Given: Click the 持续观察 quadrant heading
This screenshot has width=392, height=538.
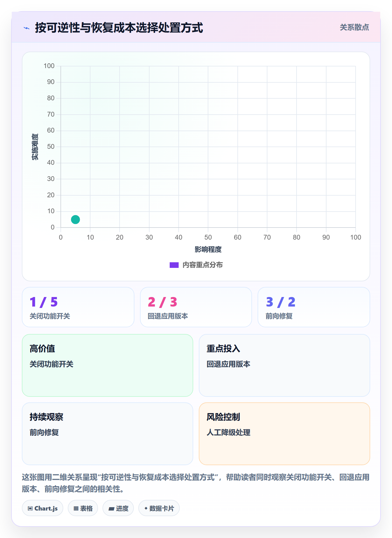Looking at the screenshot, I should point(46,417).
